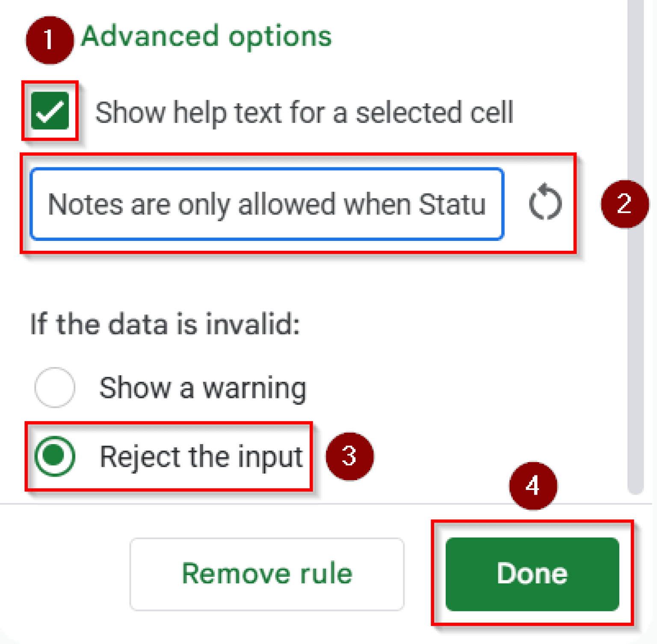The image size is (657, 644).
Task: Click the checkbox icon near Show help text
Action: coord(50,111)
